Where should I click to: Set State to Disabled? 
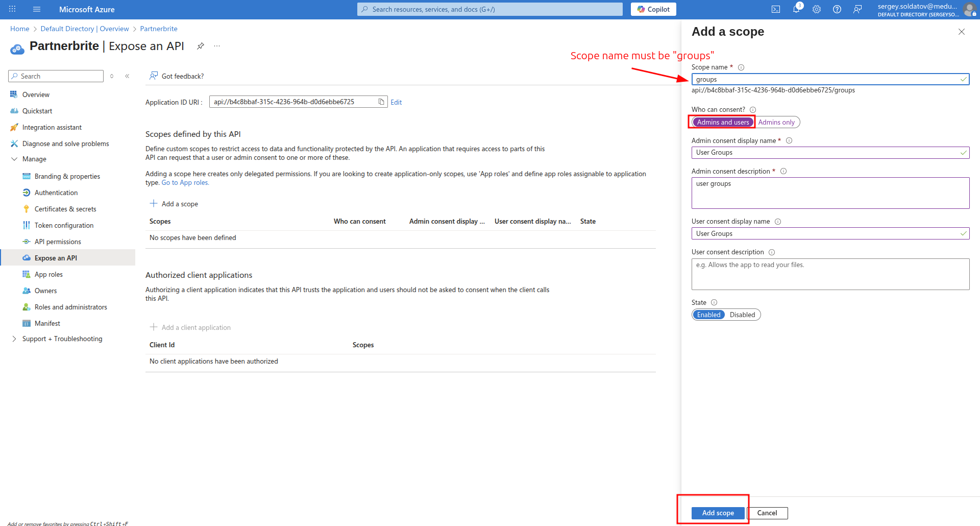[742, 315]
